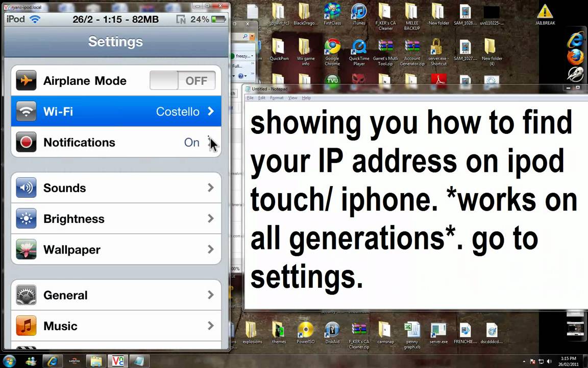Select the BlackDrago... folder
Screen dimensions: 588x368
(305, 14)
